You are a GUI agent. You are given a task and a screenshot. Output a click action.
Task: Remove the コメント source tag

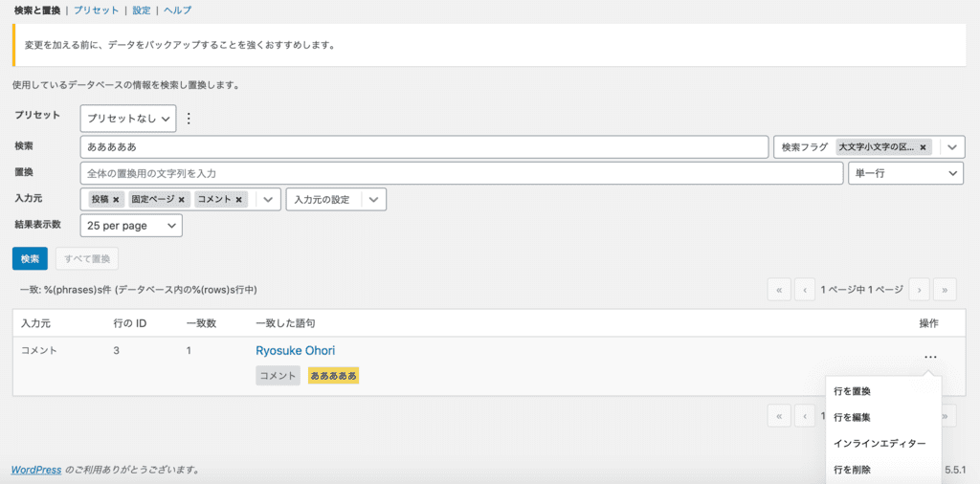238,200
